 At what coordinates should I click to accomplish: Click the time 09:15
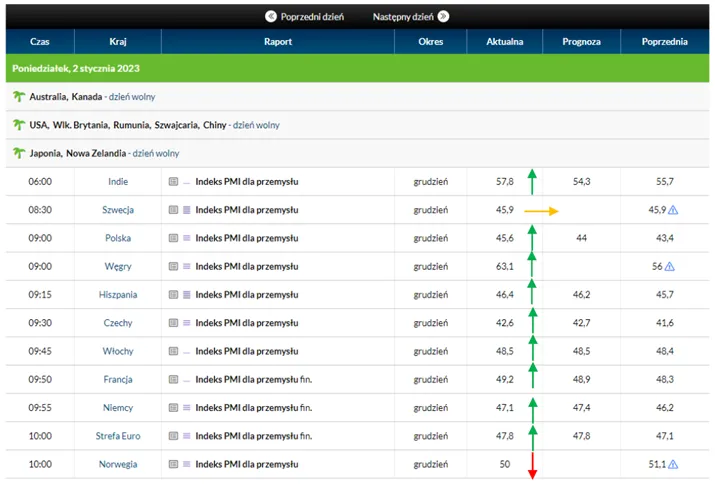point(40,294)
